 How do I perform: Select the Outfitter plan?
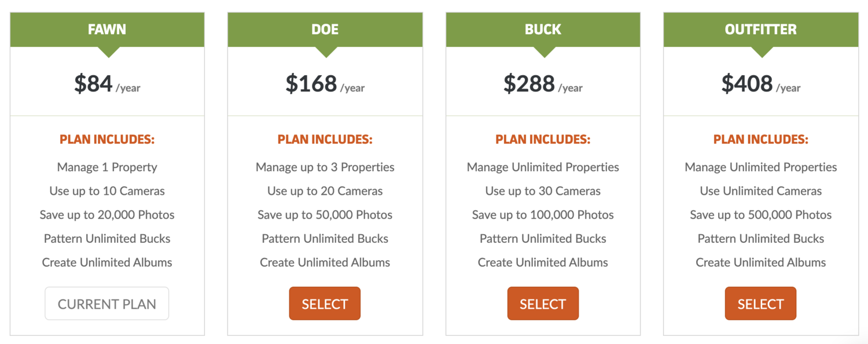click(760, 304)
